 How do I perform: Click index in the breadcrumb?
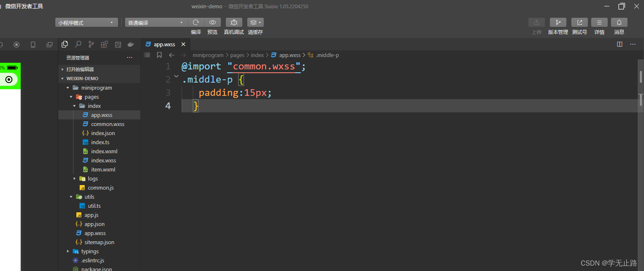point(257,55)
